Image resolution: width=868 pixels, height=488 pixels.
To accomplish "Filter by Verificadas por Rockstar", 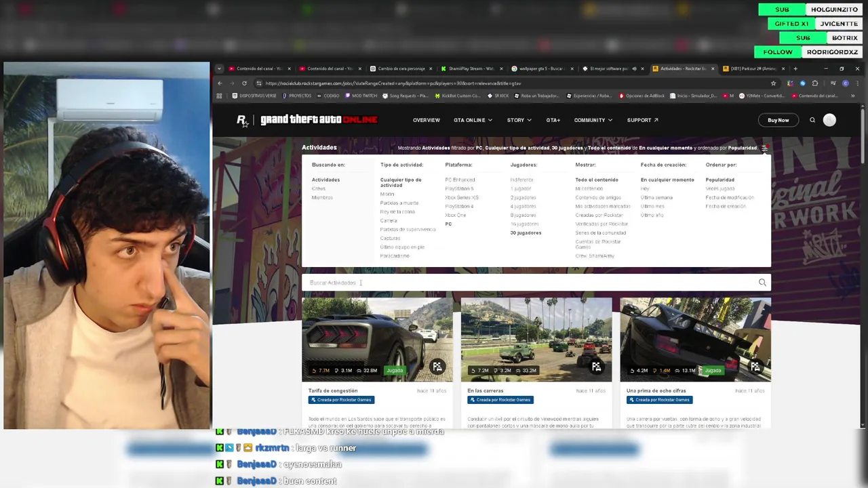I will [601, 224].
